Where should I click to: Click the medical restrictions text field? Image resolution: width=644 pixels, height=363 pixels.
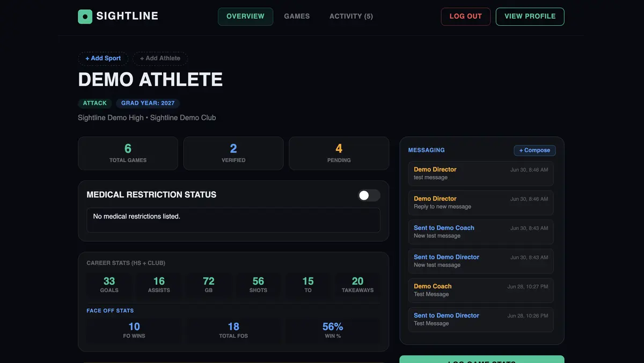pos(233,220)
